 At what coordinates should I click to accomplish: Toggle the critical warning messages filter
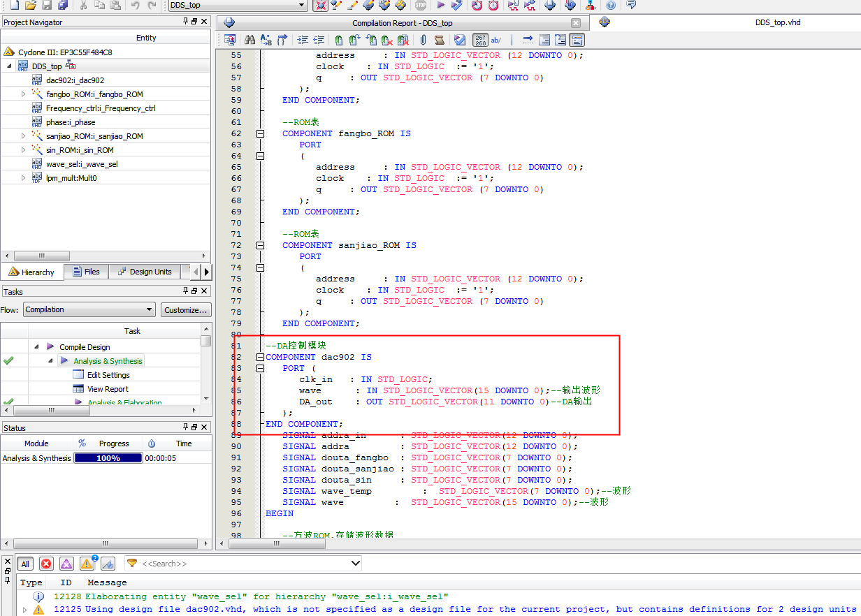click(x=66, y=564)
